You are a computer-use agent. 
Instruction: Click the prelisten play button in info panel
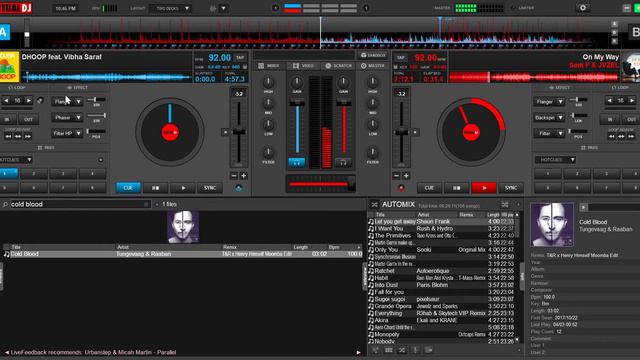583,207
